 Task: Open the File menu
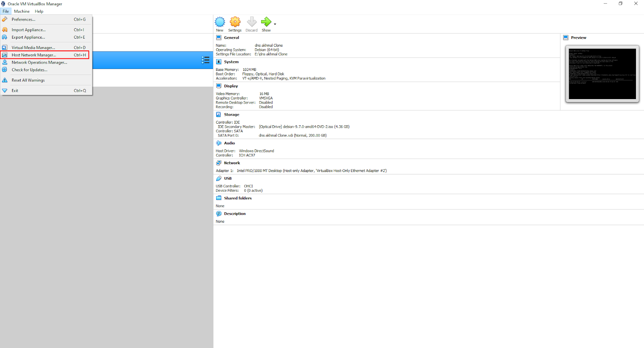6,11
